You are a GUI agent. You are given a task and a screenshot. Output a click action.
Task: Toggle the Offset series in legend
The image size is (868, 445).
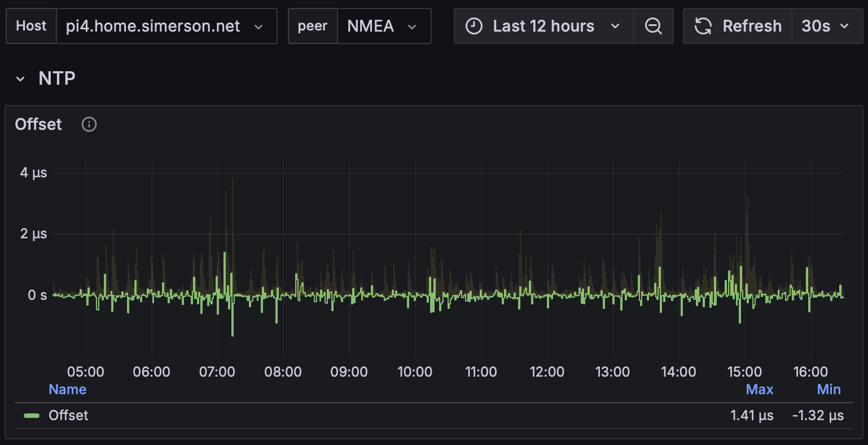coord(68,416)
